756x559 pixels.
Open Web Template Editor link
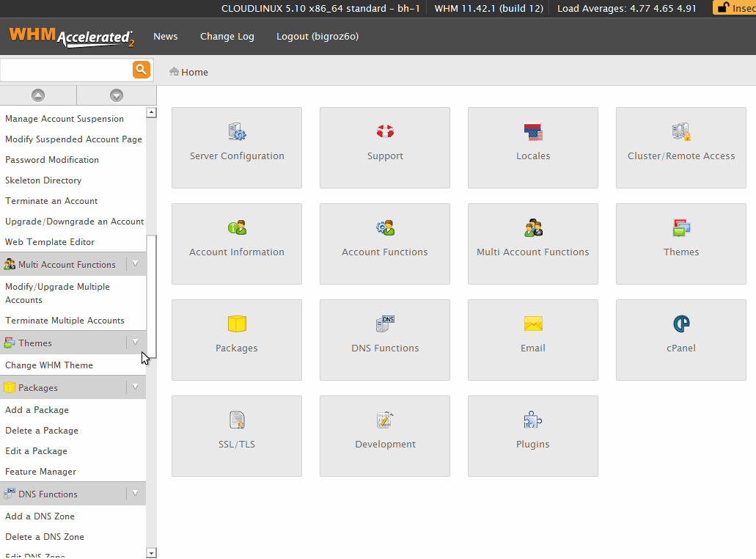click(50, 242)
